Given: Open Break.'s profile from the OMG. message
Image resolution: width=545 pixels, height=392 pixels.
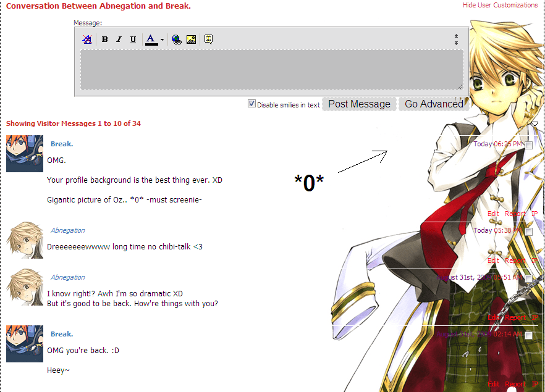Looking at the screenshot, I should tap(62, 144).
